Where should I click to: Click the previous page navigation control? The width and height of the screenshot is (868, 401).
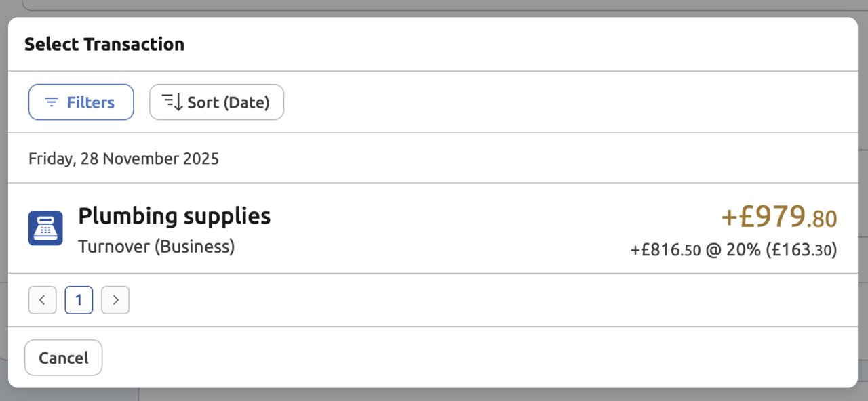pyautogui.click(x=42, y=299)
